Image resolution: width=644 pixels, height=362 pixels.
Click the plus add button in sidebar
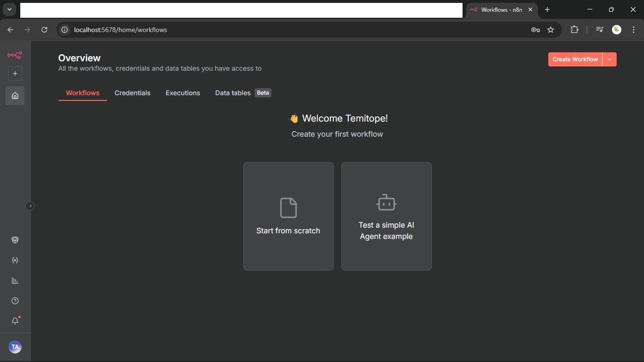[15, 73]
